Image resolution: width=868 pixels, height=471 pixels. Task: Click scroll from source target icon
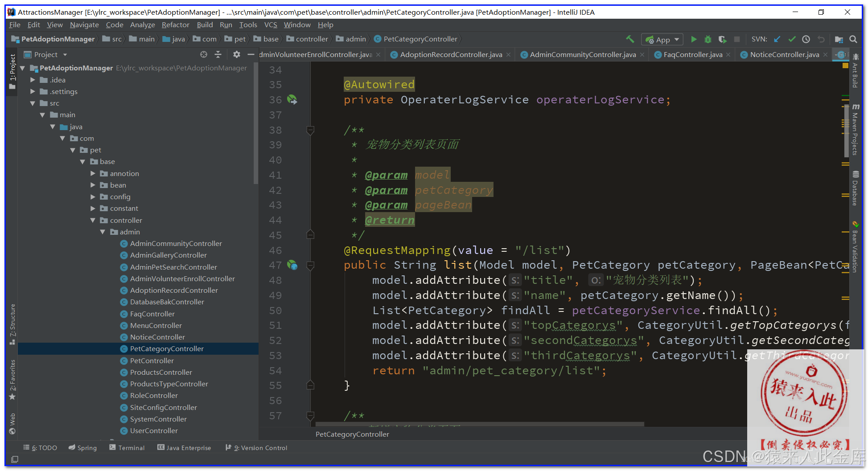(x=204, y=54)
